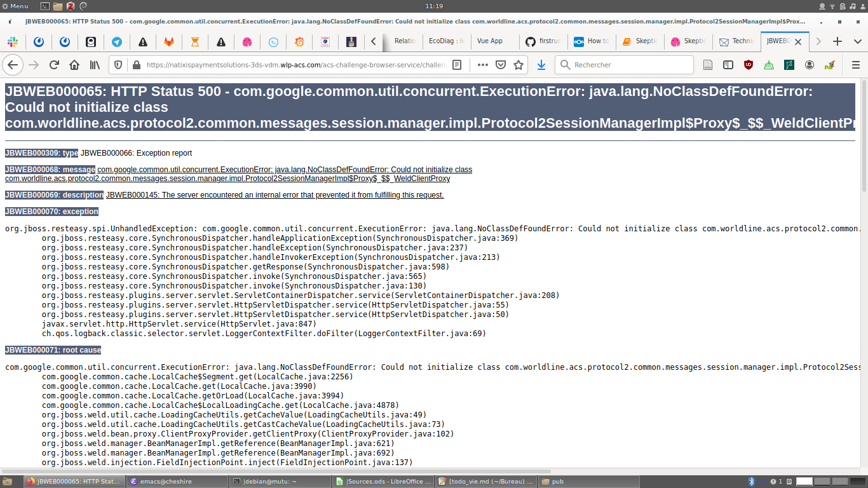The image size is (868, 488).
Task: Open the Library bookmarks icon
Action: pyautogui.click(x=95, y=65)
